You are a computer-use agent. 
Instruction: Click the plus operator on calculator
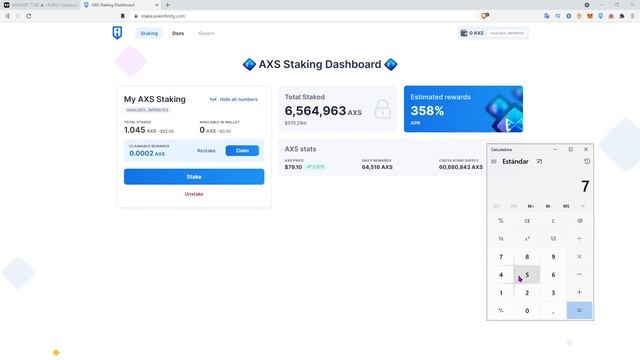[579, 293]
